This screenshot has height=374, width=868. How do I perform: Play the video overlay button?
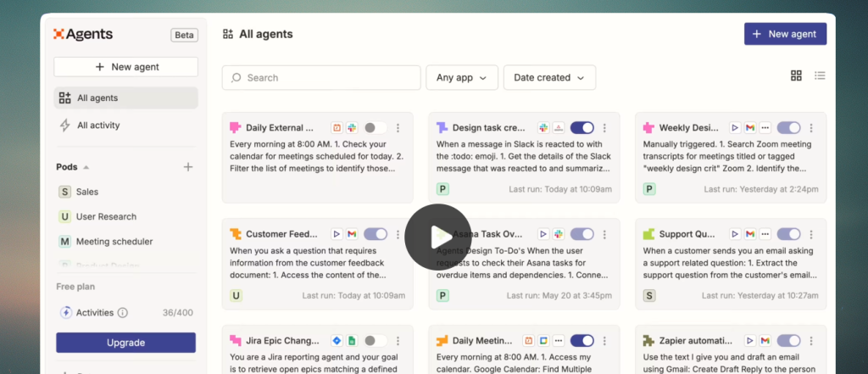point(438,237)
